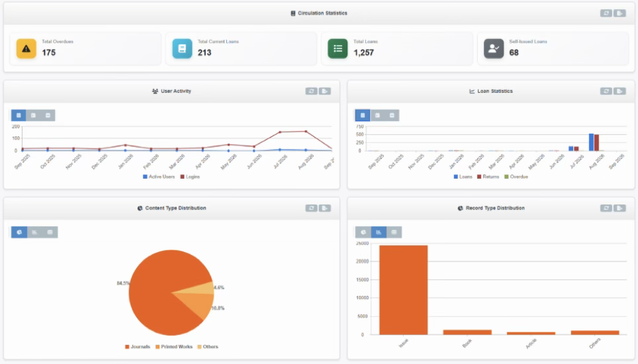Click the Total Current Loans value 213
The image size is (638, 364).
pos(205,53)
